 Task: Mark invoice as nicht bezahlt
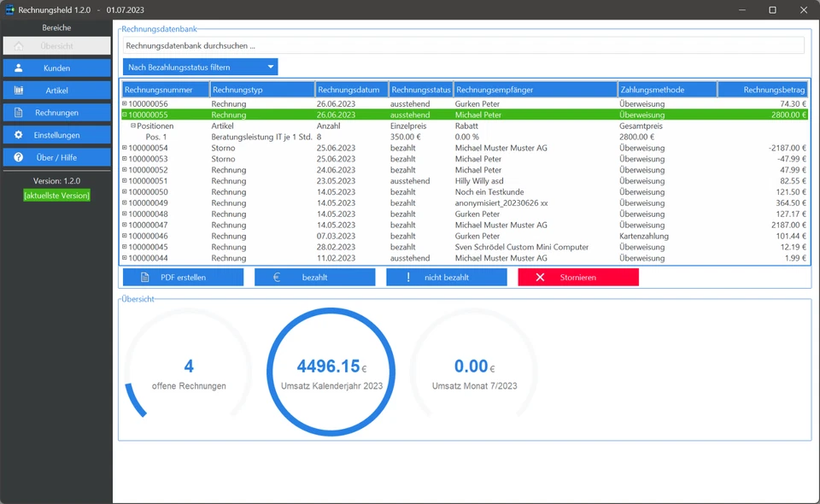pyautogui.click(x=446, y=278)
